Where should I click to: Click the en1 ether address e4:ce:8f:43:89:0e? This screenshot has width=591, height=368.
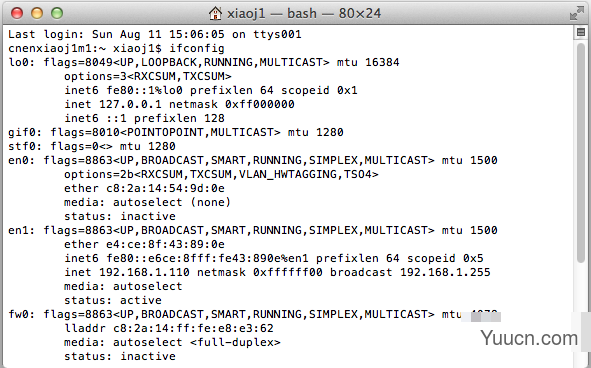pos(165,244)
